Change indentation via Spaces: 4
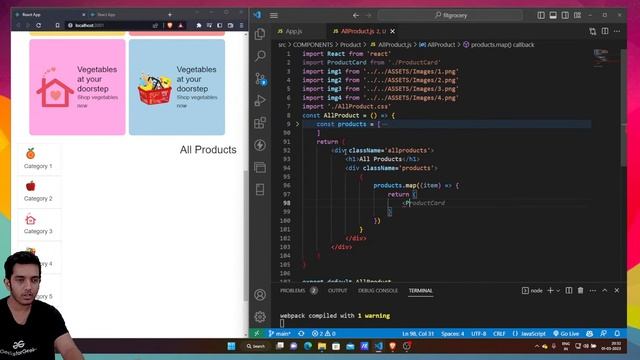 pyautogui.click(x=452, y=333)
